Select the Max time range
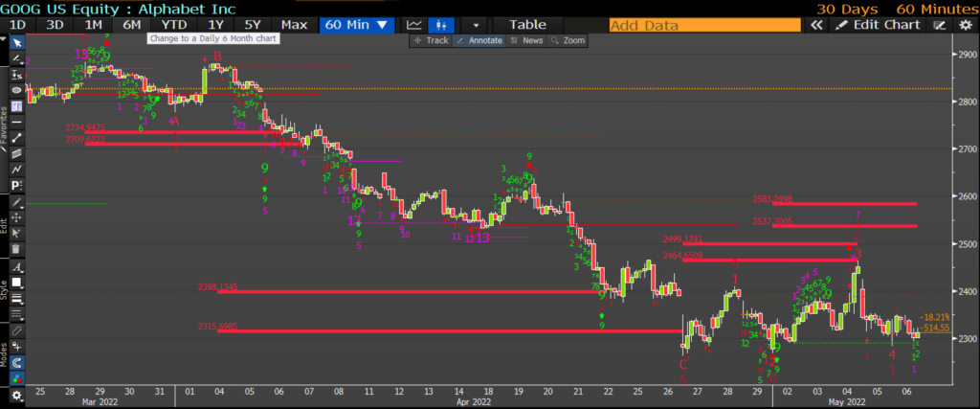This screenshot has width=980, height=409. click(x=294, y=25)
